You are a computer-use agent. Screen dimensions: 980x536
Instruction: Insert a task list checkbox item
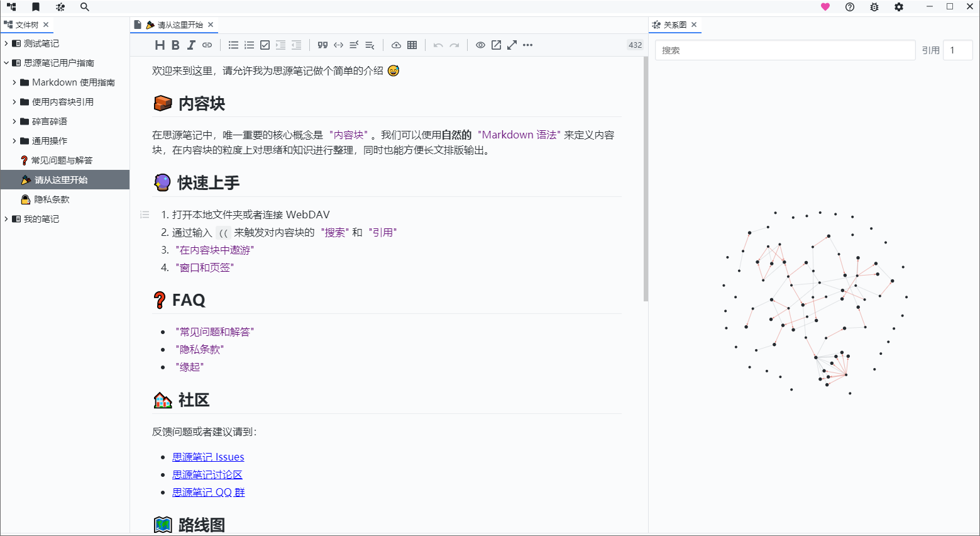coord(265,45)
